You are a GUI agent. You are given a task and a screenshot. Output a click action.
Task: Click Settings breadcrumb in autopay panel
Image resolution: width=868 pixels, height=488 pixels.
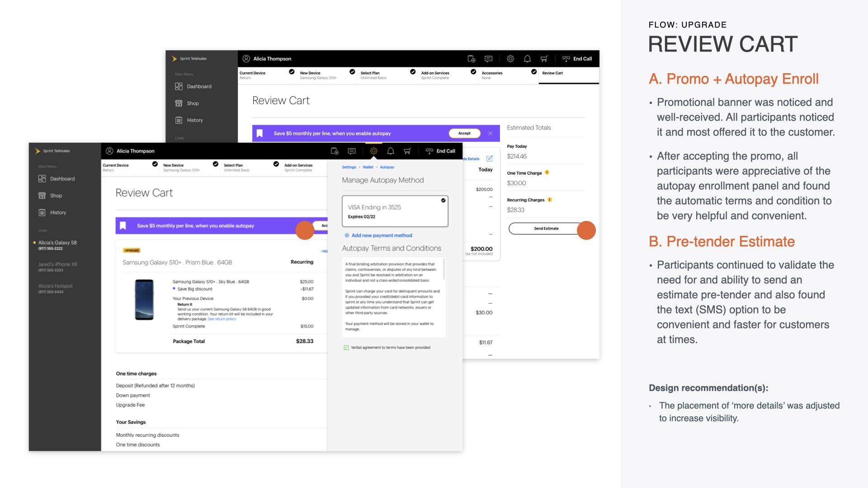click(349, 167)
